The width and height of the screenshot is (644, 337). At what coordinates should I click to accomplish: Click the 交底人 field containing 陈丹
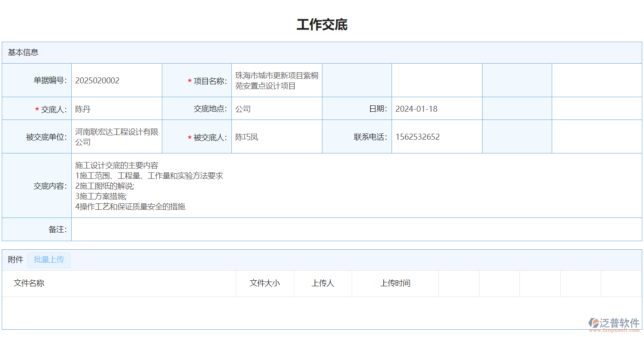116,109
